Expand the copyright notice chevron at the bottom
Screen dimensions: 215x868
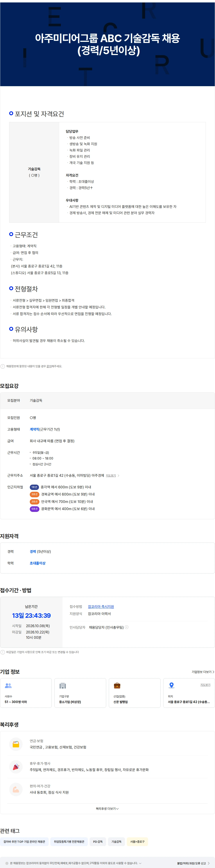click(140, 863)
